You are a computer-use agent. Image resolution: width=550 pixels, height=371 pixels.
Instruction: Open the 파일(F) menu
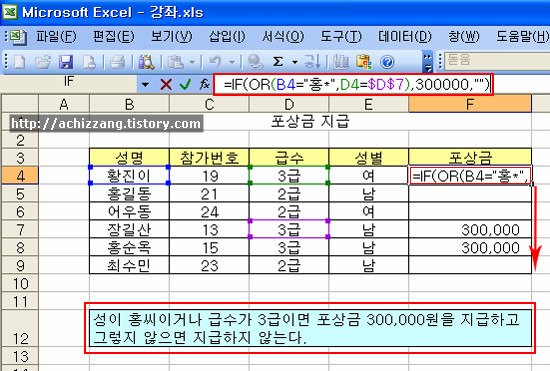coord(56,36)
